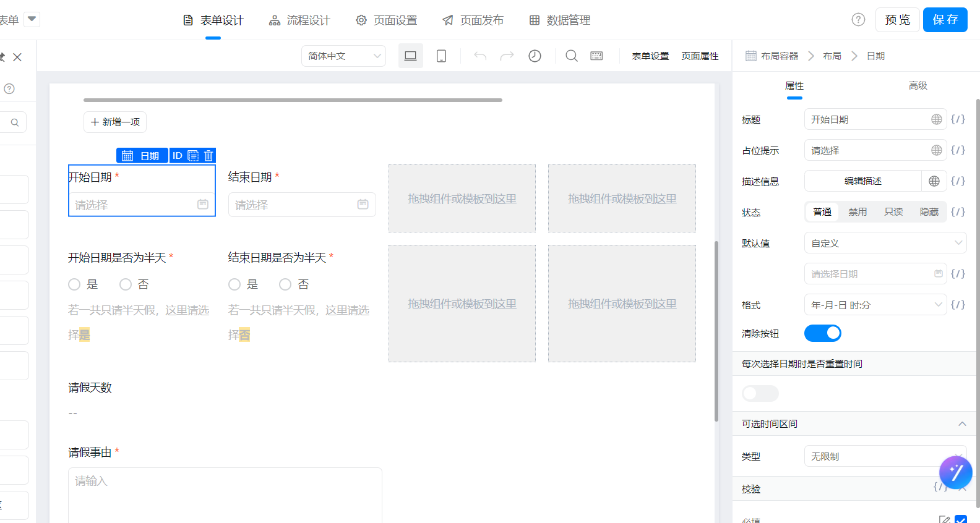Select 否 radio under 结束日期是否为半天
The image size is (980, 523).
point(285,284)
